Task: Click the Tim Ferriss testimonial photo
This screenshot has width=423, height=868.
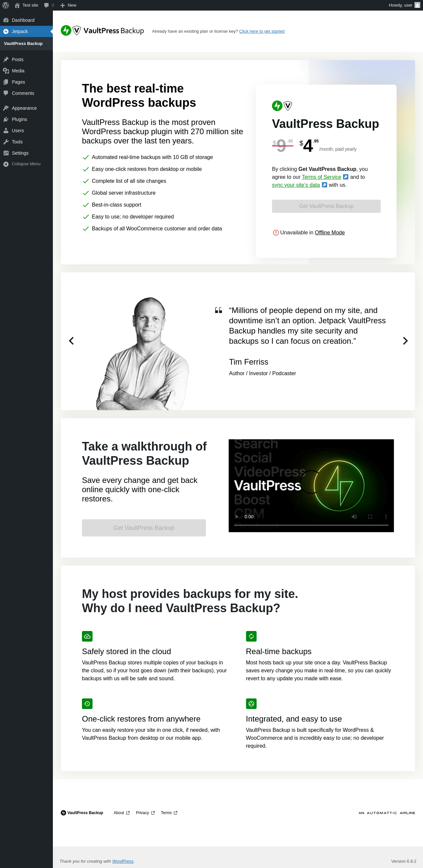Action: pos(142,353)
